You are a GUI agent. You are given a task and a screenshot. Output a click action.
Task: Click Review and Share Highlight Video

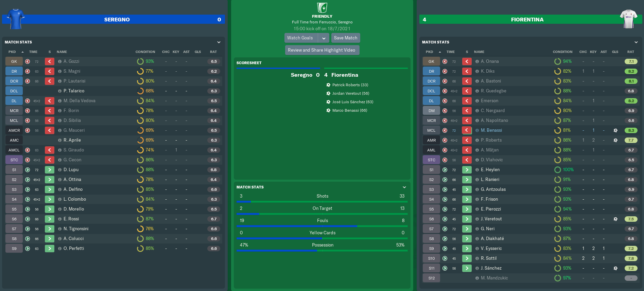[321, 50]
